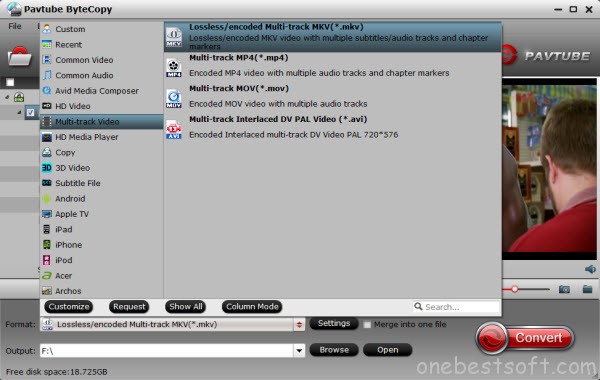The image size is (600, 380).
Task: Click the MKV format icon
Action: click(174, 37)
